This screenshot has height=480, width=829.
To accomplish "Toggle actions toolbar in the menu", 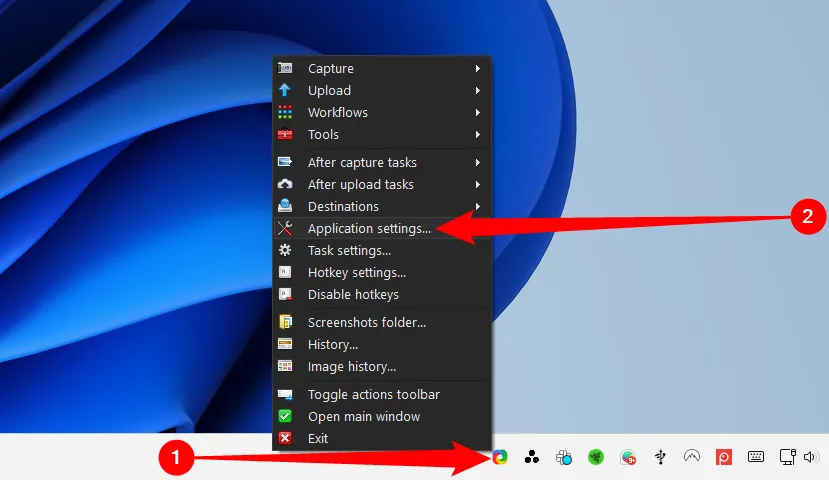I will click(373, 394).
